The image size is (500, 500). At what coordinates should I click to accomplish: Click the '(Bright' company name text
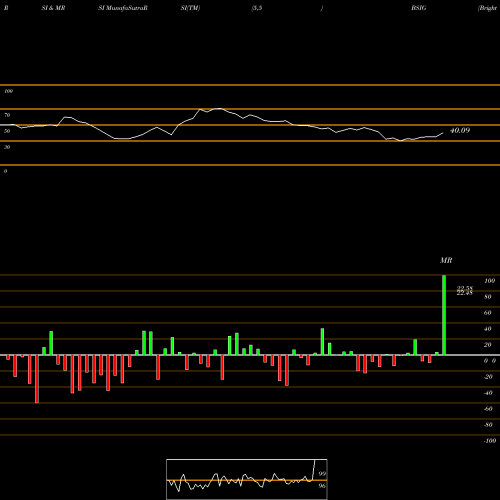point(488,8)
